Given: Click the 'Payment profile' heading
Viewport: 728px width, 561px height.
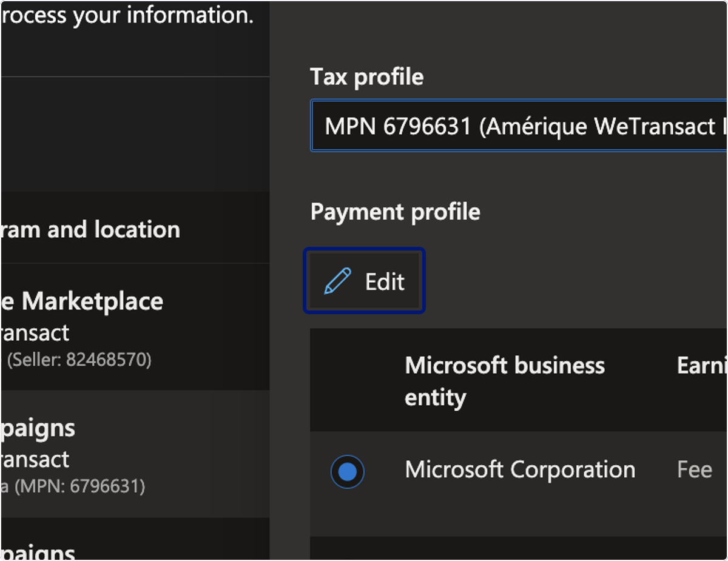Looking at the screenshot, I should point(395,212).
